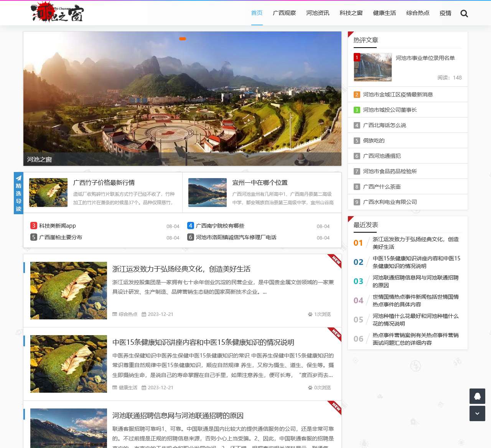The width and height of the screenshot is (491, 448).
Task: Open hot article 河池市金城江区疫情最新消息
Action: point(398,94)
